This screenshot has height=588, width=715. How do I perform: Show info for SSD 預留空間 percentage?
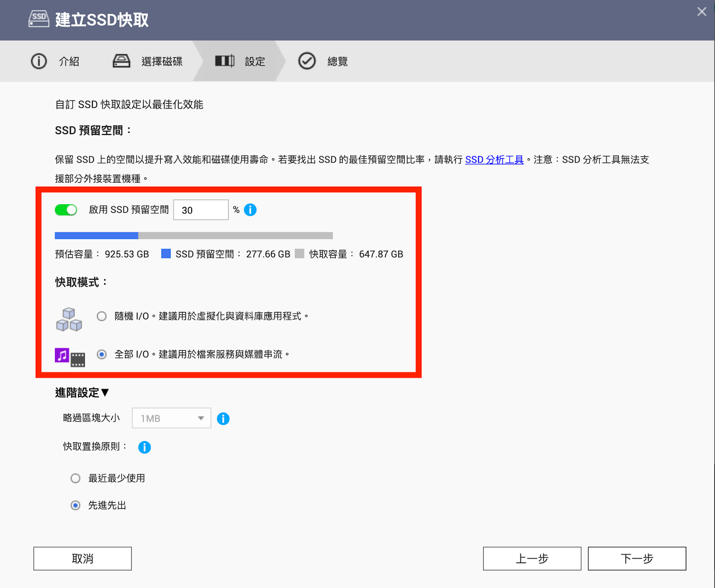[250, 210]
